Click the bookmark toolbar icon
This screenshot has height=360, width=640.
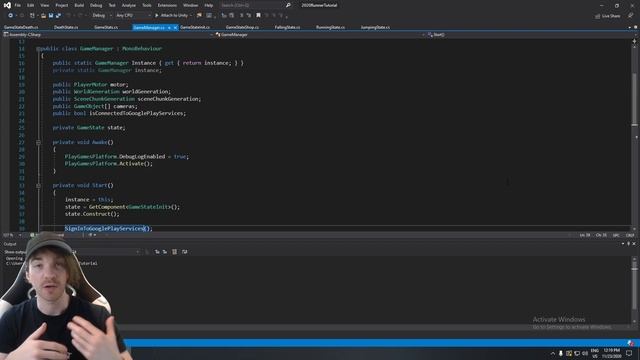click(258, 16)
